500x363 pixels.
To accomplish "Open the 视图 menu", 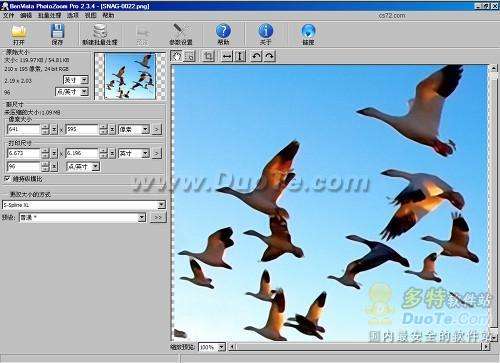I will pos(90,15).
